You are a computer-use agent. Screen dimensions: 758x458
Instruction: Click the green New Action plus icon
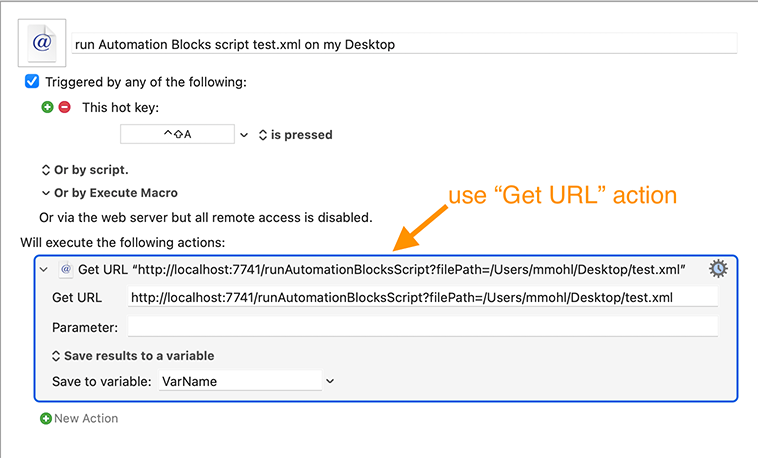(x=46, y=418)
